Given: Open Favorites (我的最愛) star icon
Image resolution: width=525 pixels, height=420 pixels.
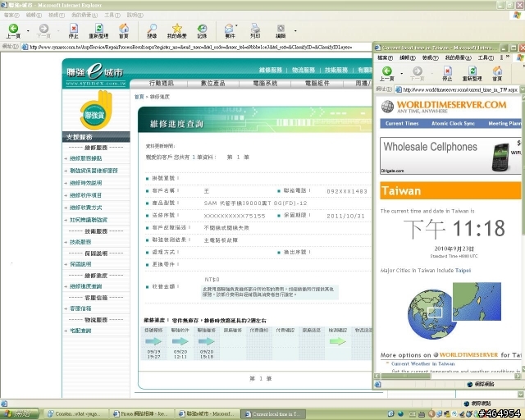Looking at the screenshot, I should tap(177, 31).
